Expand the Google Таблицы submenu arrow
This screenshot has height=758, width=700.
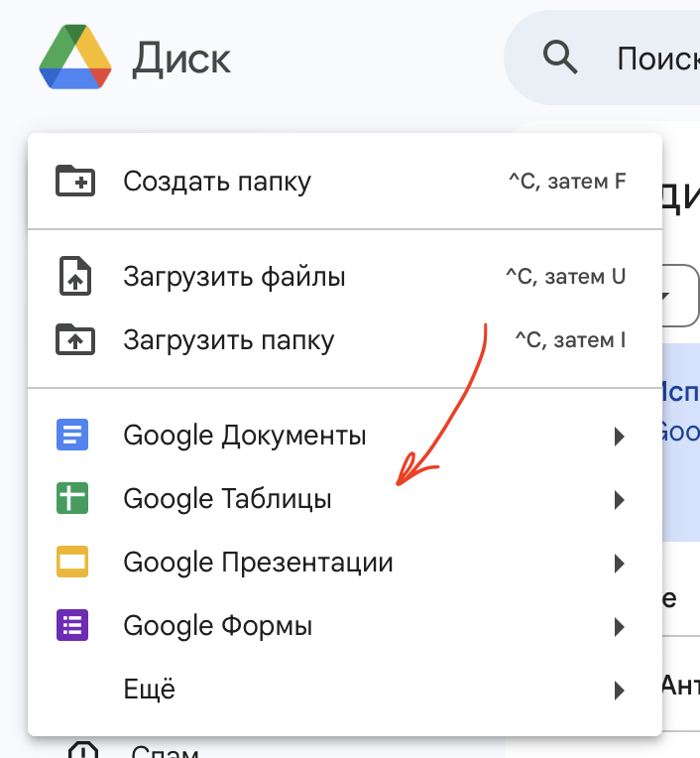click(x=619, y=499)
